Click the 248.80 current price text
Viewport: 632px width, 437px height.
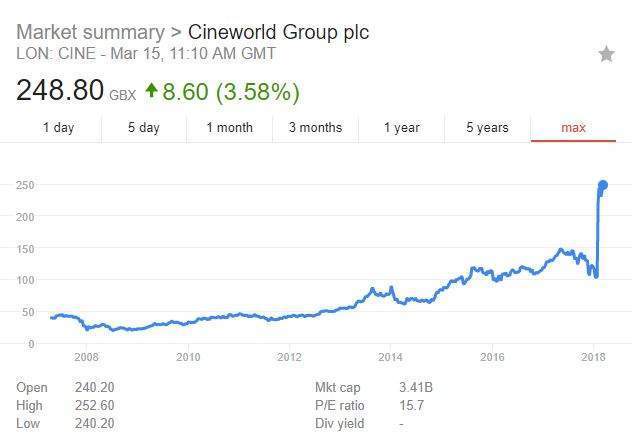click(x=60, y=92)
